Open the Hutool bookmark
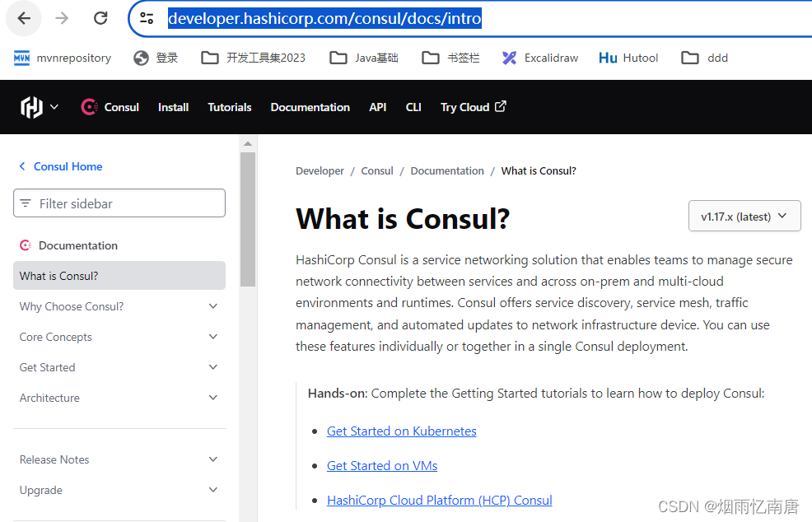812x522 pixels. coord(628,58)
